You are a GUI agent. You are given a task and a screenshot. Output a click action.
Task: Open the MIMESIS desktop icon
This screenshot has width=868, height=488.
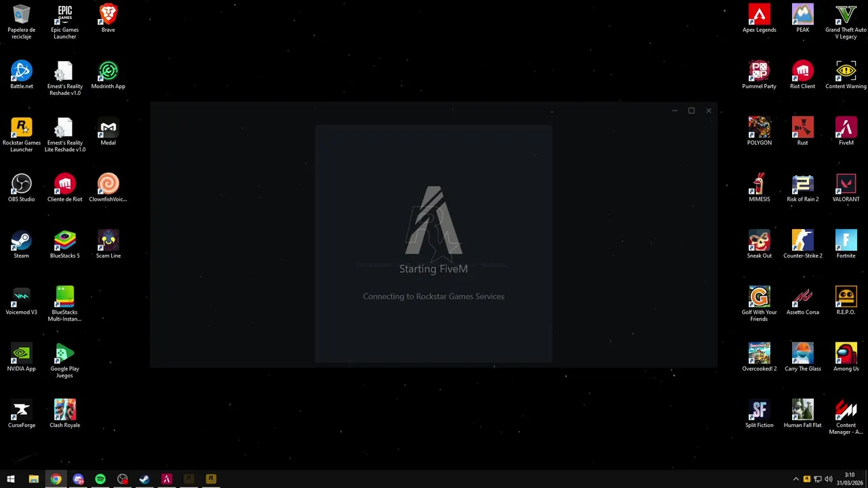pyautogui.click(x=759, y=188)
